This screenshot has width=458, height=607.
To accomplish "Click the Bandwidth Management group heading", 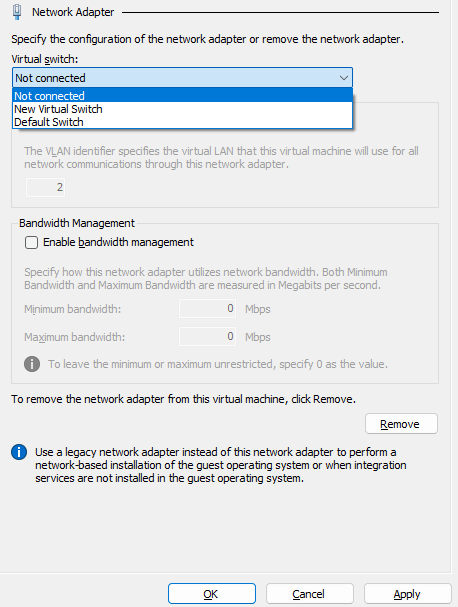I will [x=77, y=223].
